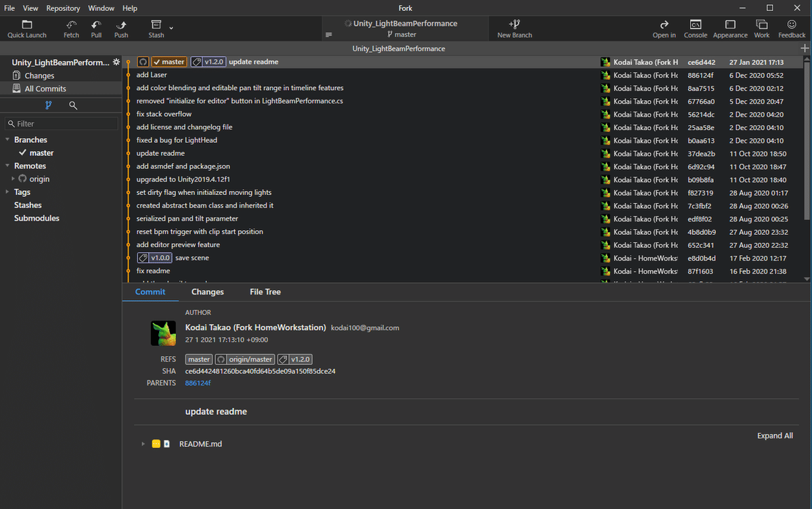Open the Console

click(696, 29)
